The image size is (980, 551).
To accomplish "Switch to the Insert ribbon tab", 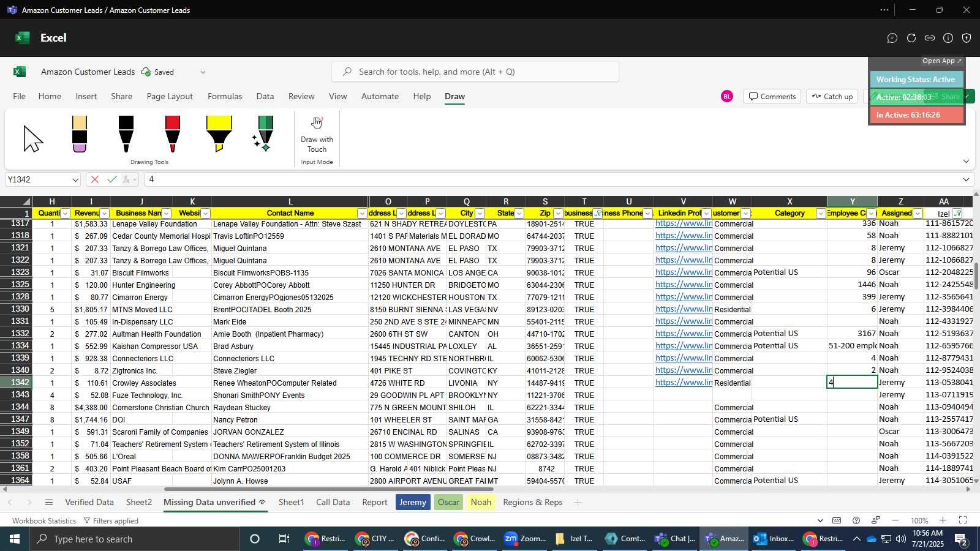I will [86, 96].
